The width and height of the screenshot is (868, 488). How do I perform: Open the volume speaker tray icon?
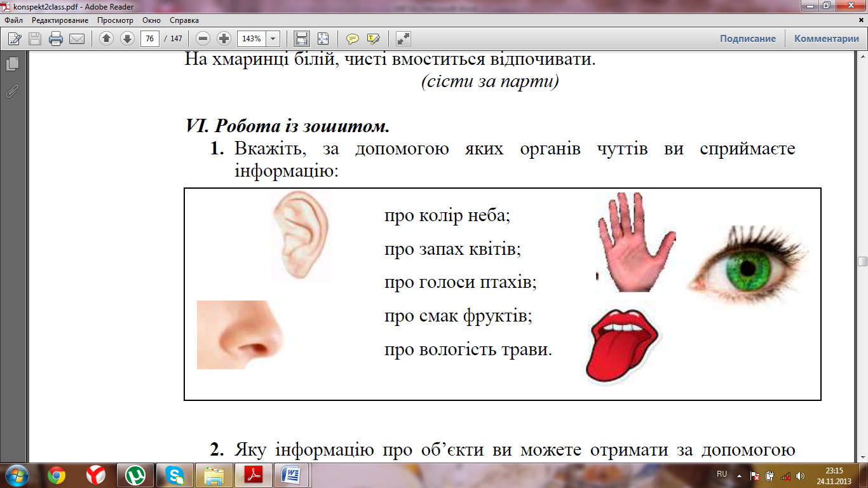tap(801, 475)
